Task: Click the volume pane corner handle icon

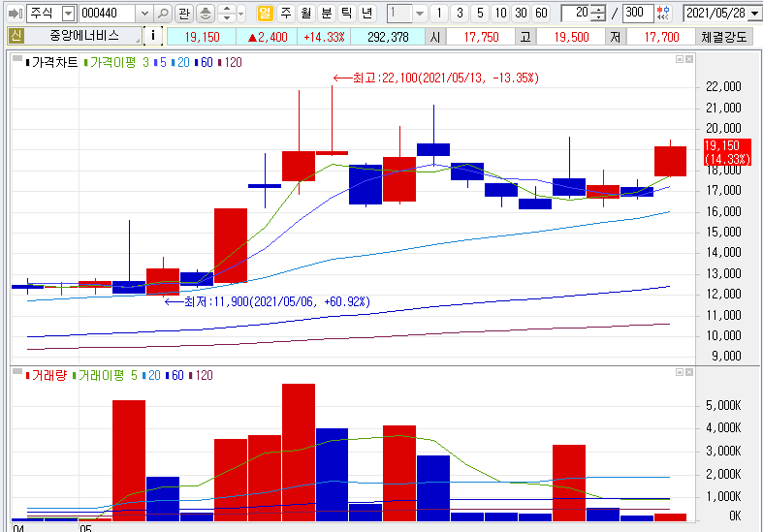Action: [x=17, y=372]
